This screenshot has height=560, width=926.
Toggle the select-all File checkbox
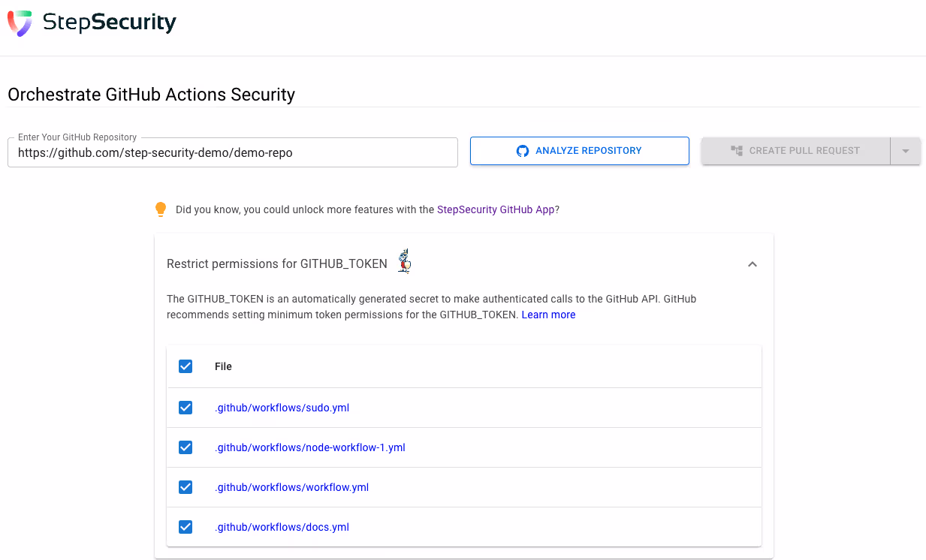[x=186, y=366]
